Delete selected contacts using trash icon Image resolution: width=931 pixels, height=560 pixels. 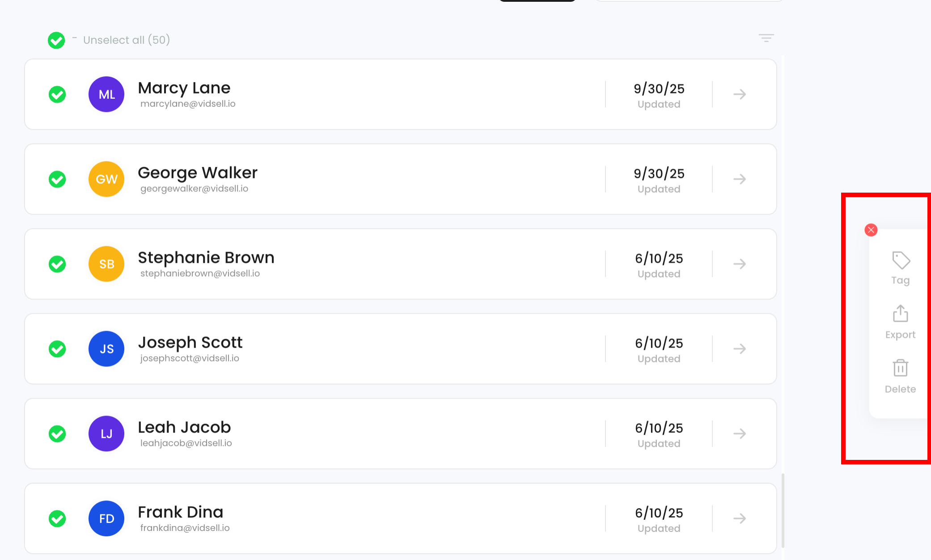[900, 368]
